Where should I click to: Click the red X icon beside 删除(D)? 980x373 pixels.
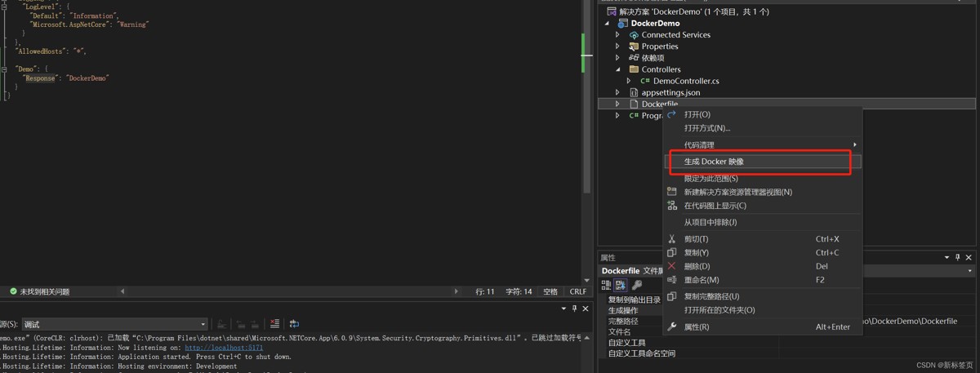tap(672, 266)
